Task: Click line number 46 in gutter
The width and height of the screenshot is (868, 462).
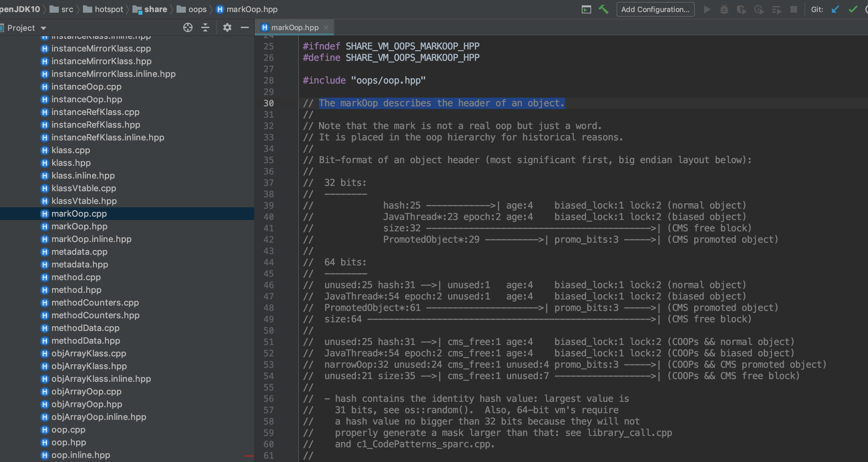Action: pos(268,285)
